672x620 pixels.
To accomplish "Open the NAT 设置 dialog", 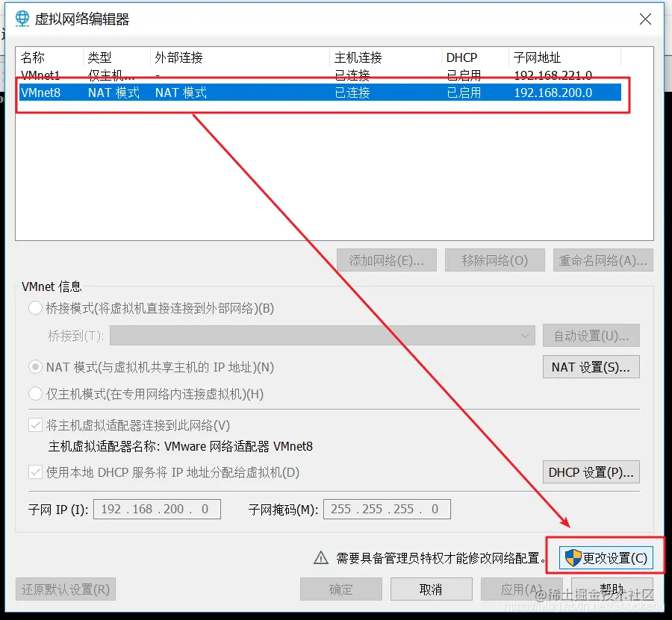I will [591, 366].
